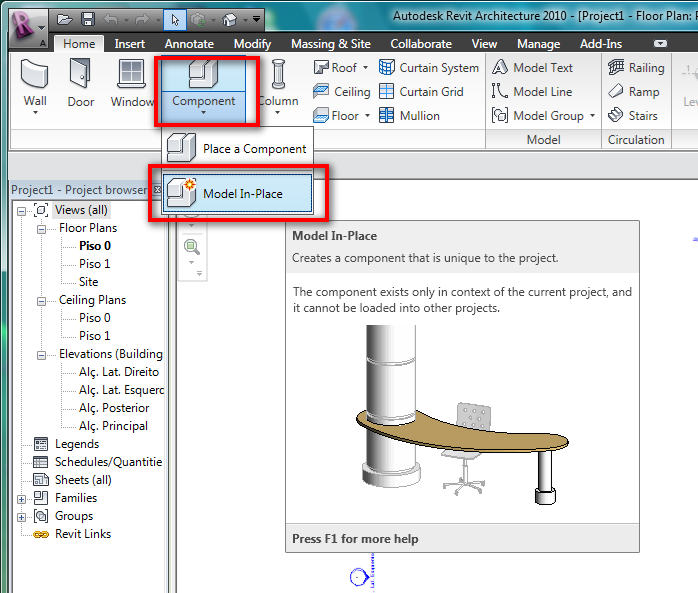This screenshot has height=593, width=698.
Task: Select the Model Text tool
Action: pyautogui.click(x=532, y=68)
